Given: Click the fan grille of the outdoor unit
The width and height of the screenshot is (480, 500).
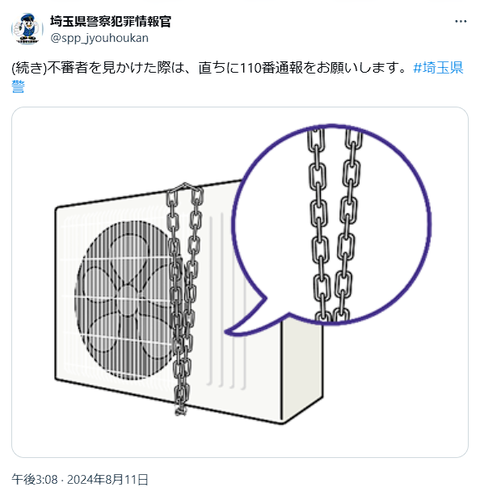Looking at the screenshot, I should tap(125, 299).
